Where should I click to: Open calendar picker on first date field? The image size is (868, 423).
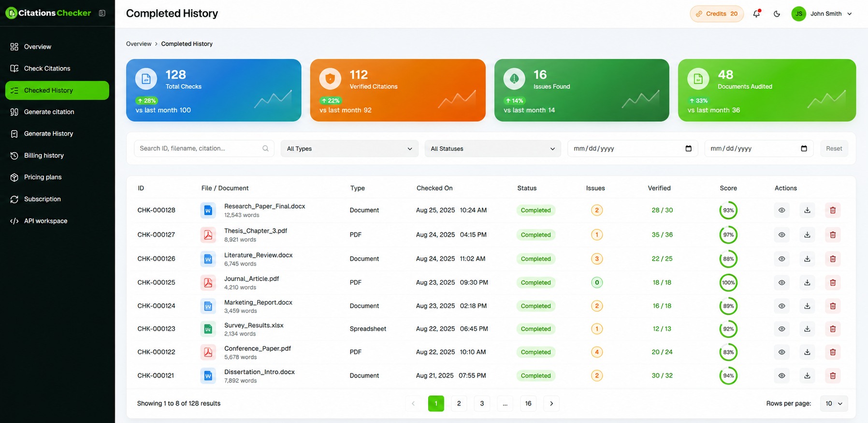pos(688,148)
